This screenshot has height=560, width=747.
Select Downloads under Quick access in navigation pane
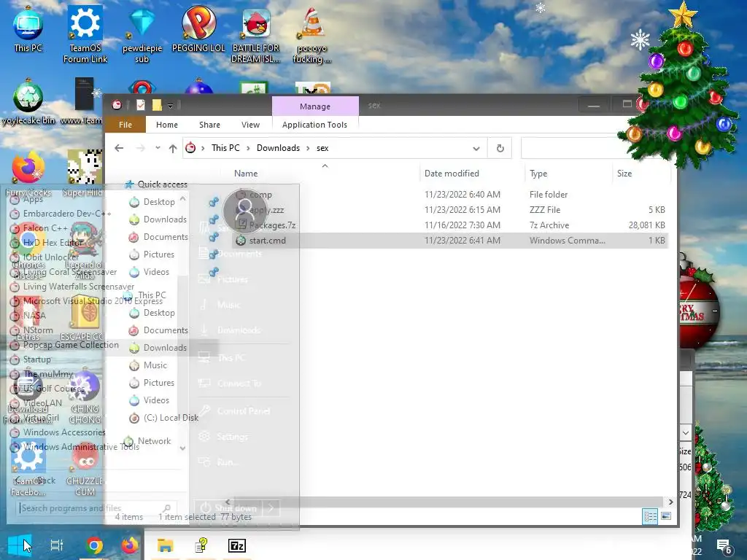tap(165, 219)
